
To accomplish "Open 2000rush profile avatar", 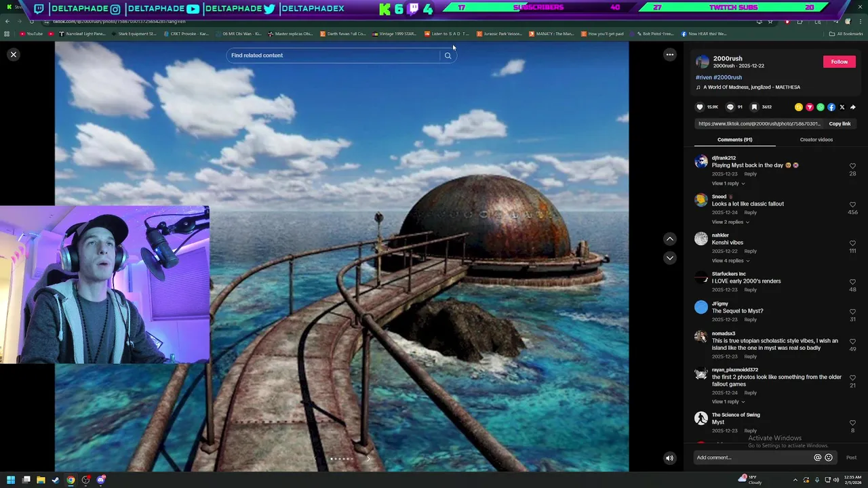I will pos(703,62).
